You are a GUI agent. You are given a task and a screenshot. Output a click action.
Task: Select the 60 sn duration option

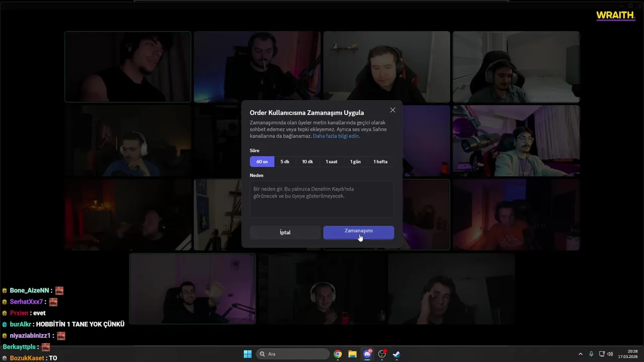(262, 161)
